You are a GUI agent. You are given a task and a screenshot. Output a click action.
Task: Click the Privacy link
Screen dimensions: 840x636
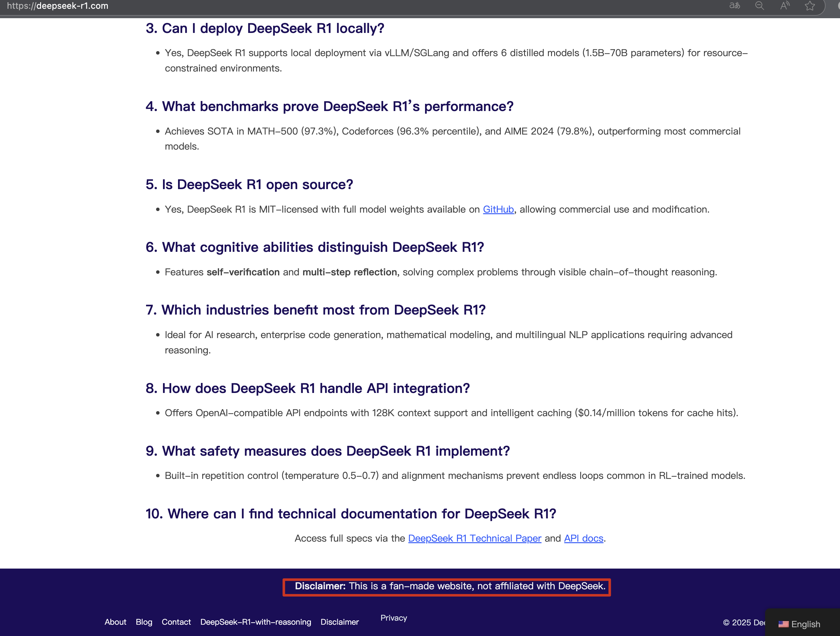click(393, 618)
